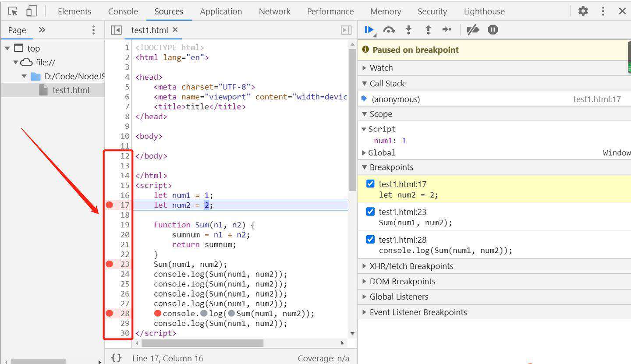The image size is (631, 364).
Task: Click the num1 variable in Scope
Action: [x=383, y=141]
